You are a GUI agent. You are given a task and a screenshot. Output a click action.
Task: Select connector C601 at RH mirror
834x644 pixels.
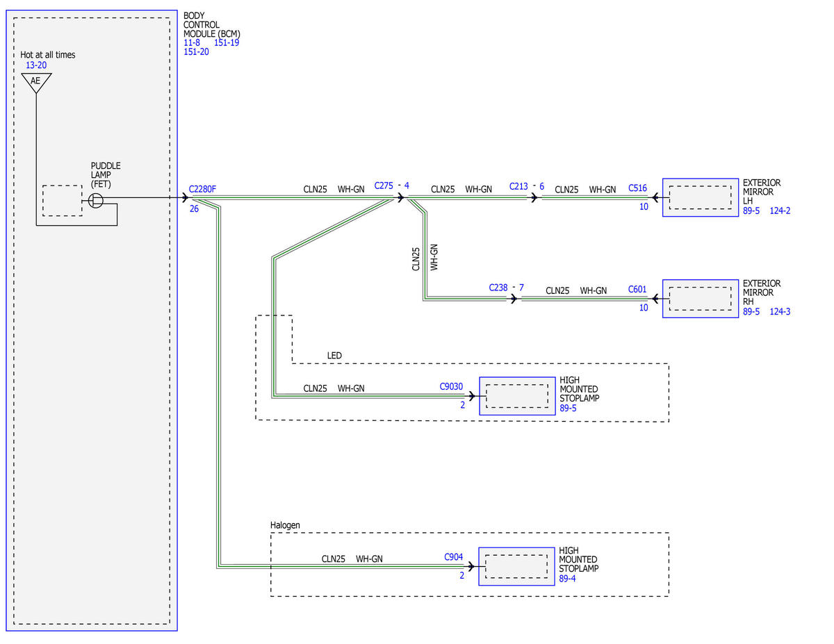[x=637, y=289]
